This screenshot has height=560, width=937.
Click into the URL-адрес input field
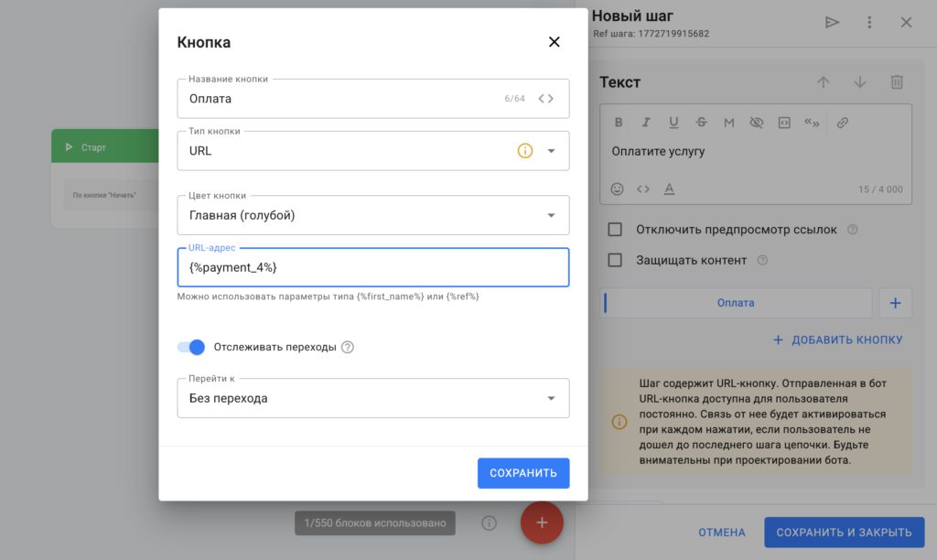373,267
